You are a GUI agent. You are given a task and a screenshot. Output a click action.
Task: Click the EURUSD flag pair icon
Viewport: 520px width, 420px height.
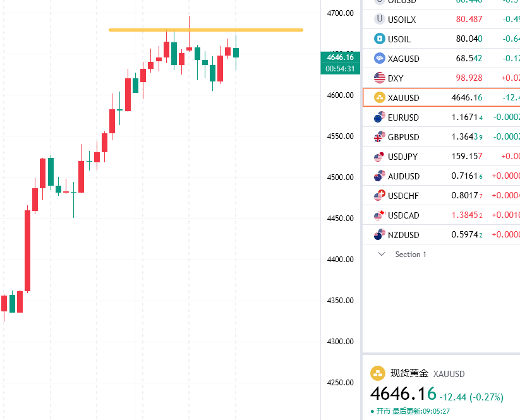click(379, 117)
